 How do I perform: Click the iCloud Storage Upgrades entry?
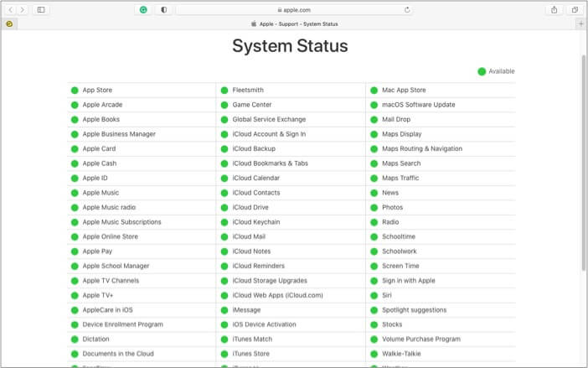[270, 281]
